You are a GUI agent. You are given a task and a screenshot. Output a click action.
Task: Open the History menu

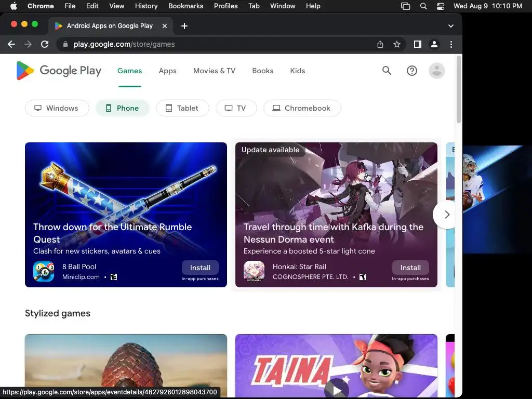click(146, 6)
